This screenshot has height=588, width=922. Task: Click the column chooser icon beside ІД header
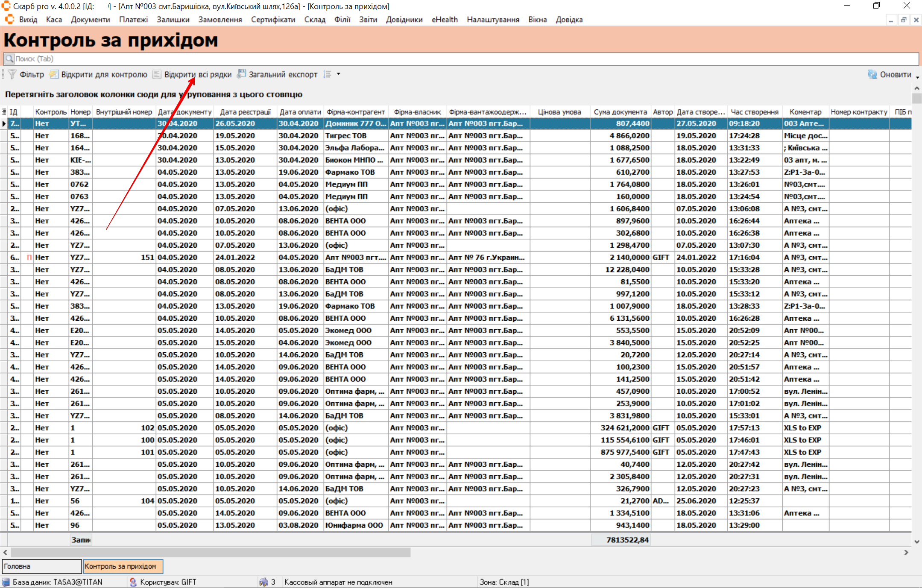4,112
